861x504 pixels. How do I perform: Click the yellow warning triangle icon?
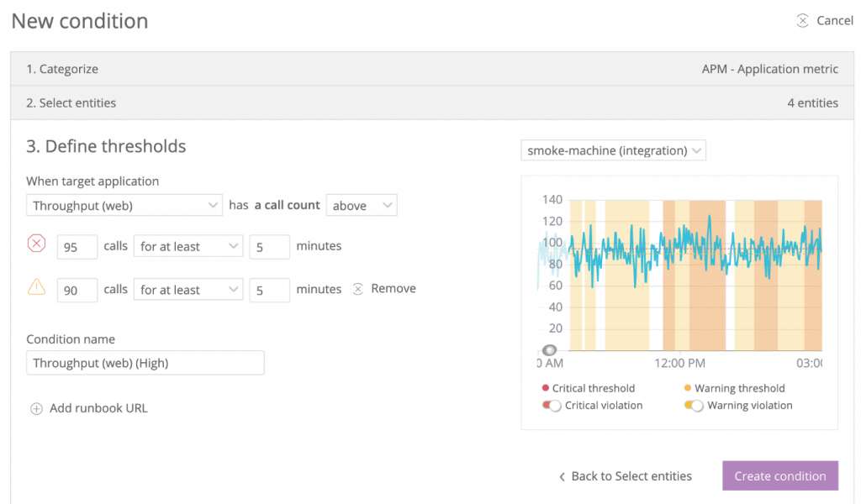coord(36,286)
